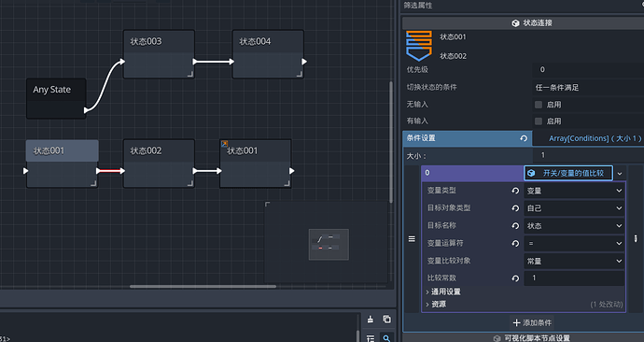Reset the 变量运算符 property

515,243
